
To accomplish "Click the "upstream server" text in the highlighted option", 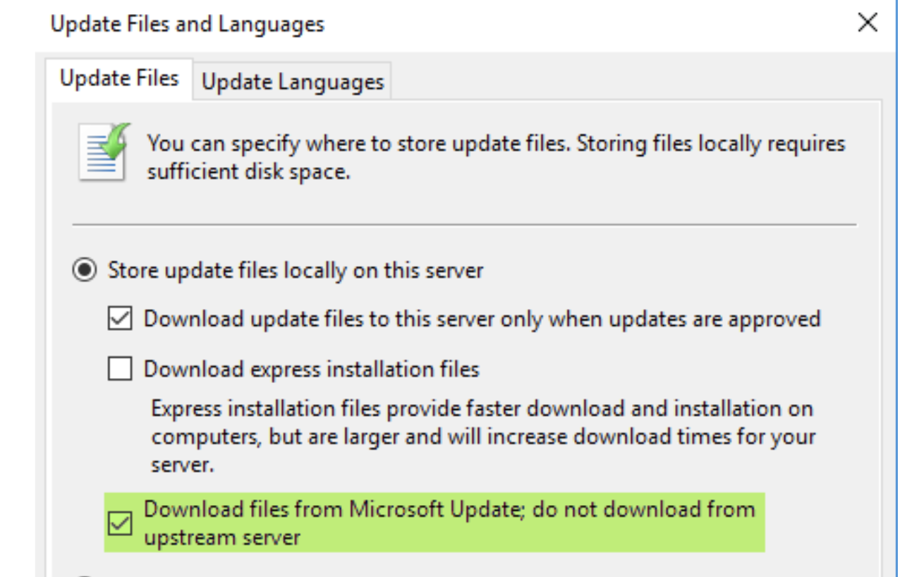I will 222,537.
